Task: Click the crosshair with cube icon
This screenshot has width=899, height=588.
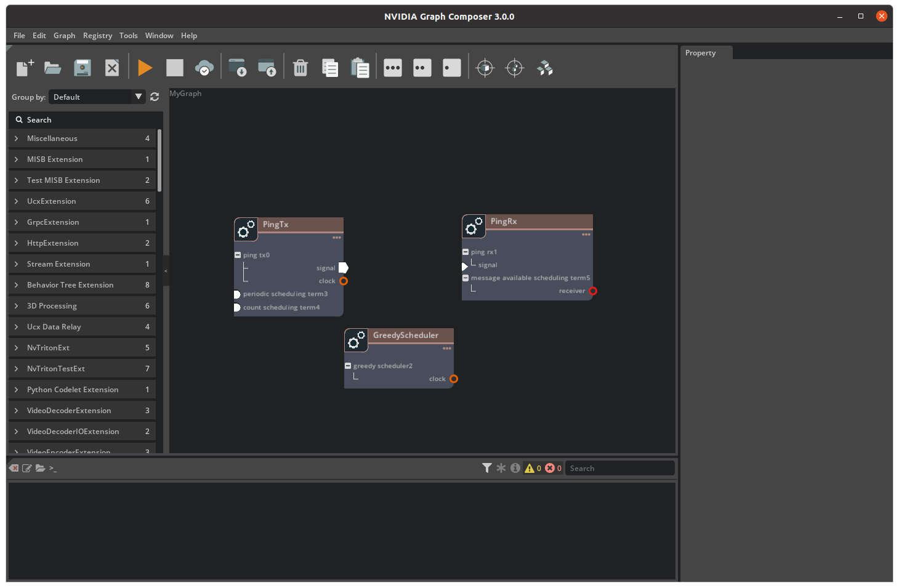Action: click(x=485, y=68)
